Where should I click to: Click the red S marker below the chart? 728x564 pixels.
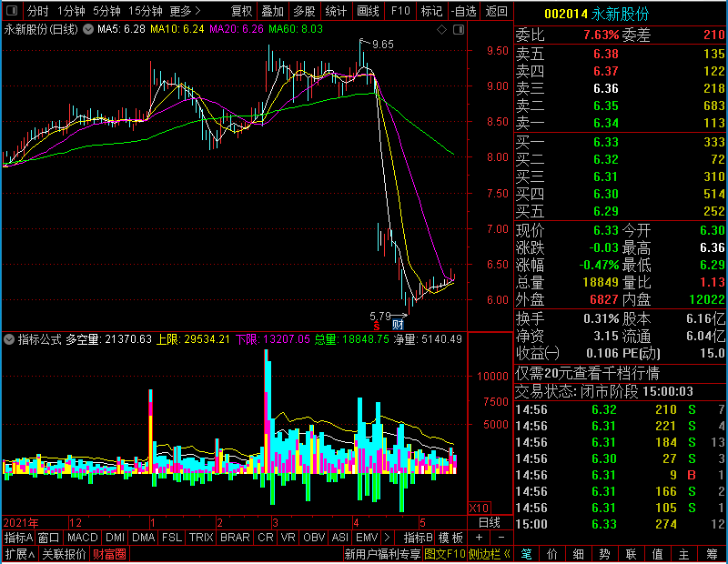click(x=377, y=326)
